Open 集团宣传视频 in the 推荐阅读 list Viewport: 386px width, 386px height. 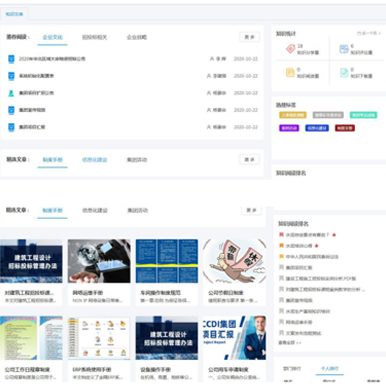tap(32, 110)
